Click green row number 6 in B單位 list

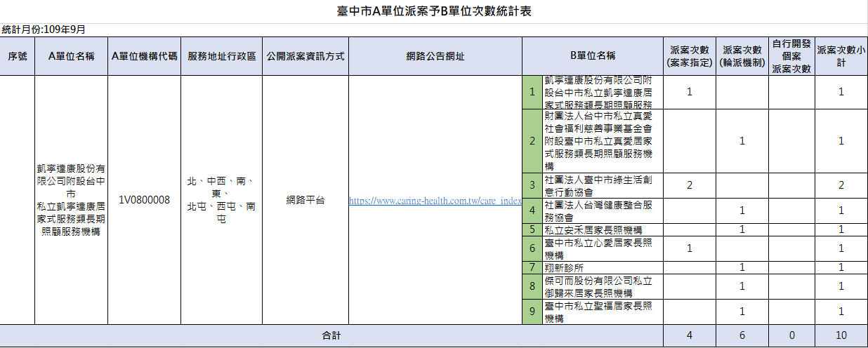tap(532, 248)
